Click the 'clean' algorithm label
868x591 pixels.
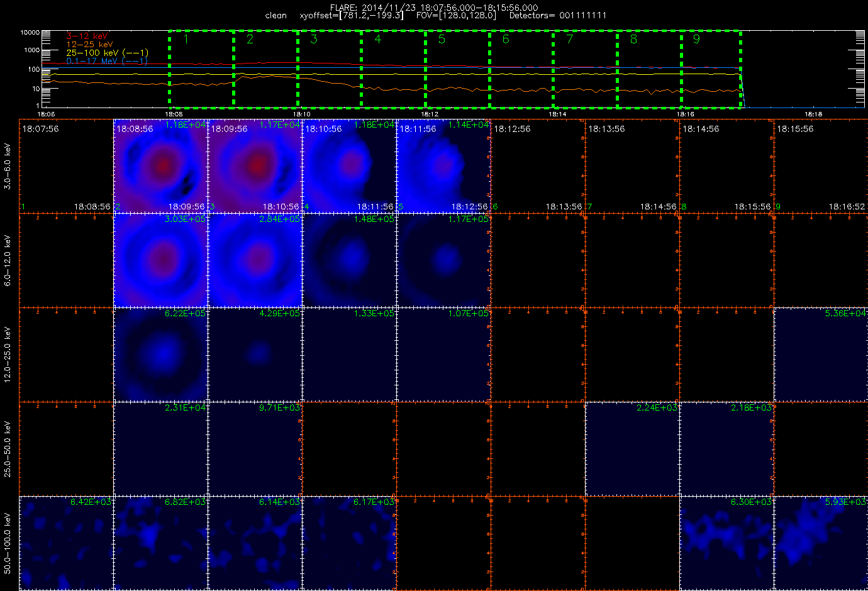tap(275, 15)
